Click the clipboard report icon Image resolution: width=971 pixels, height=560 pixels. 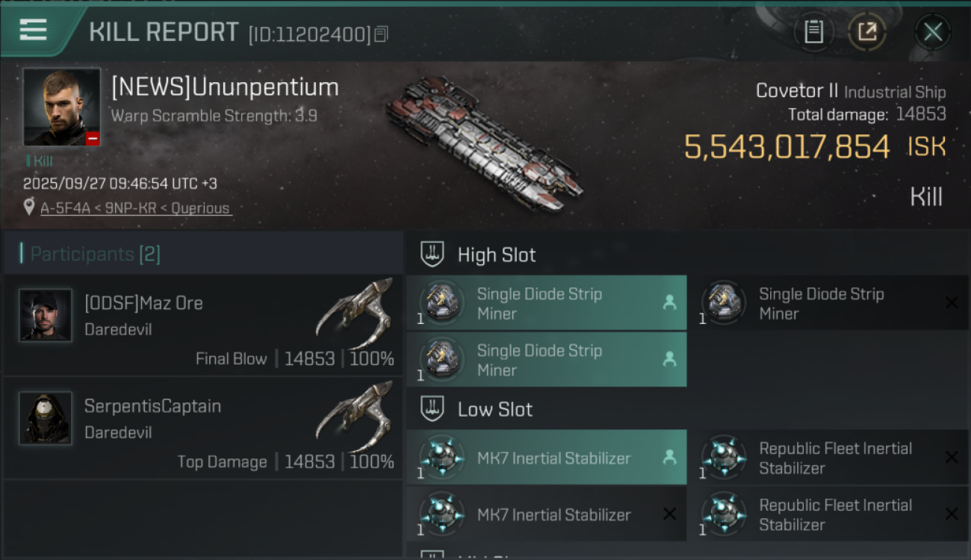click(x=813, y=32)
